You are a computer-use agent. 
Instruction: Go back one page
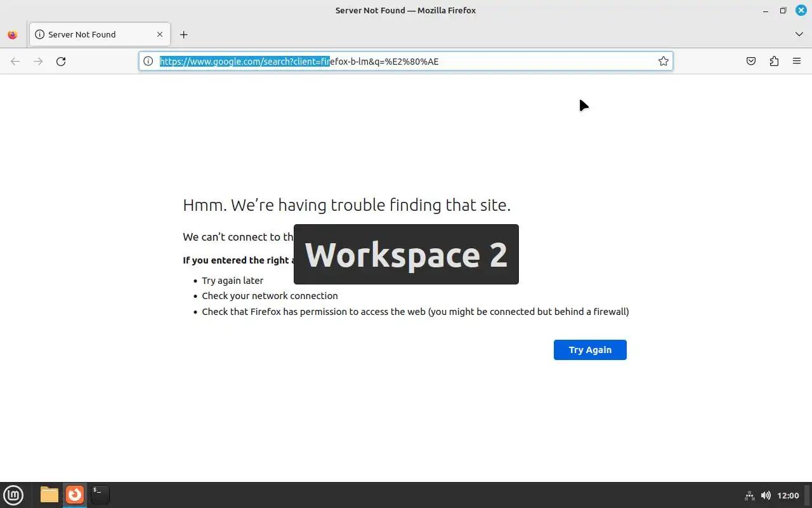pyautogui.click(x=15, y=61)
